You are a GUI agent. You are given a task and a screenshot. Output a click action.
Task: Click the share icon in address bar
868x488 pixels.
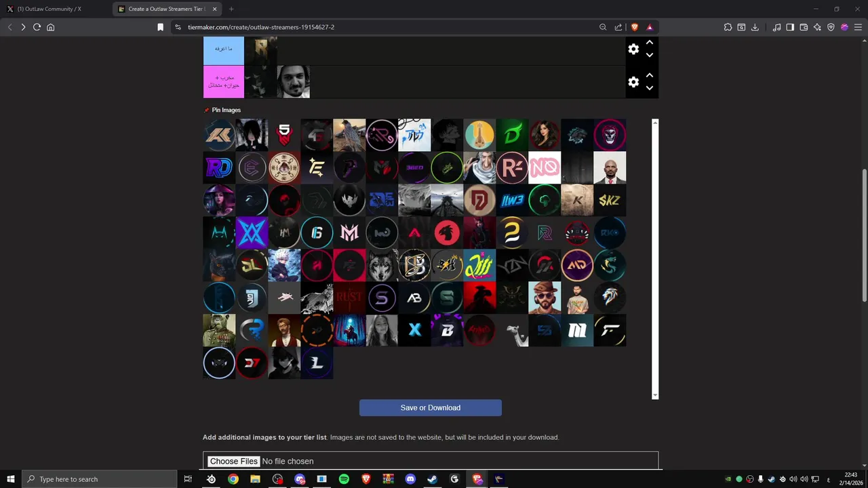[x=618, y=27]
